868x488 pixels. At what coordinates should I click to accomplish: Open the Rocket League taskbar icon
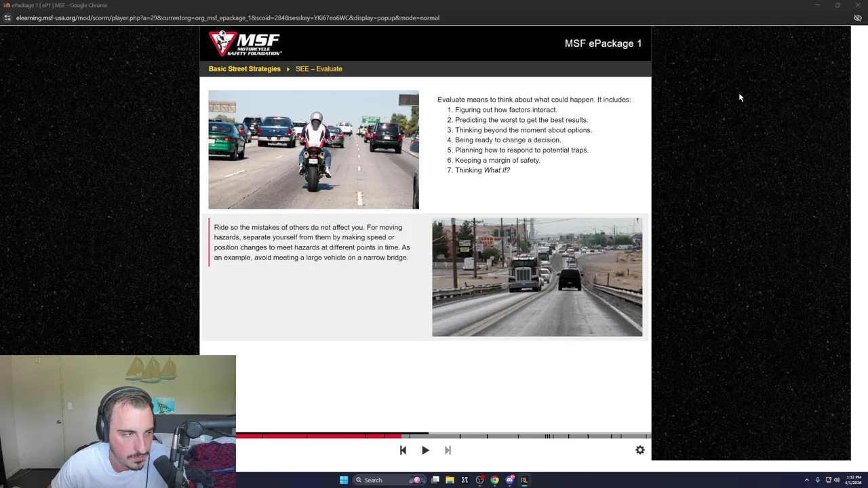pos(524,480)
